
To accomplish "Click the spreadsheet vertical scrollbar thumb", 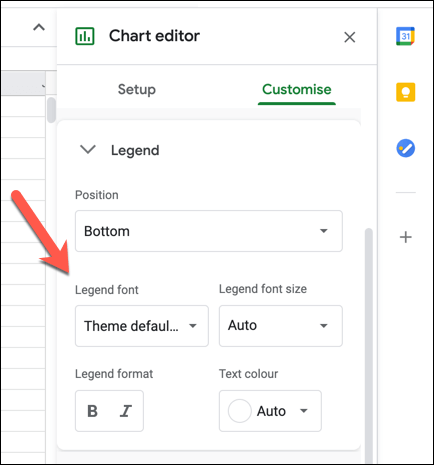I will tap(51, 110).
